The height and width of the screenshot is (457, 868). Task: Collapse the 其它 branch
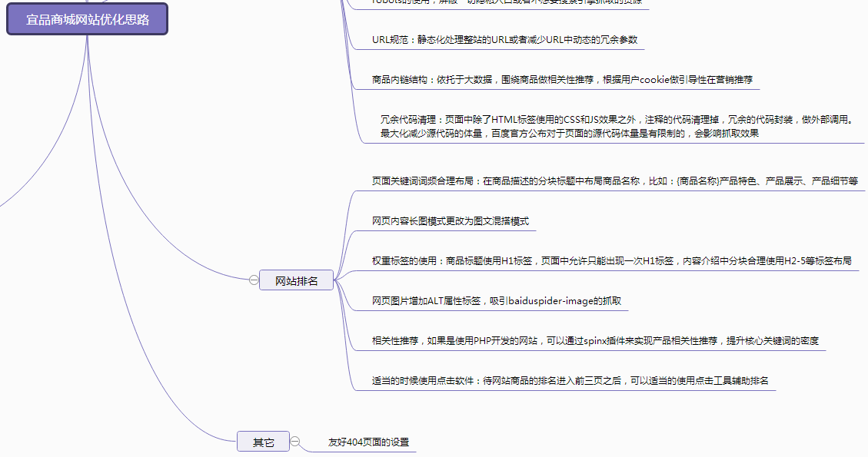[294, 442]
